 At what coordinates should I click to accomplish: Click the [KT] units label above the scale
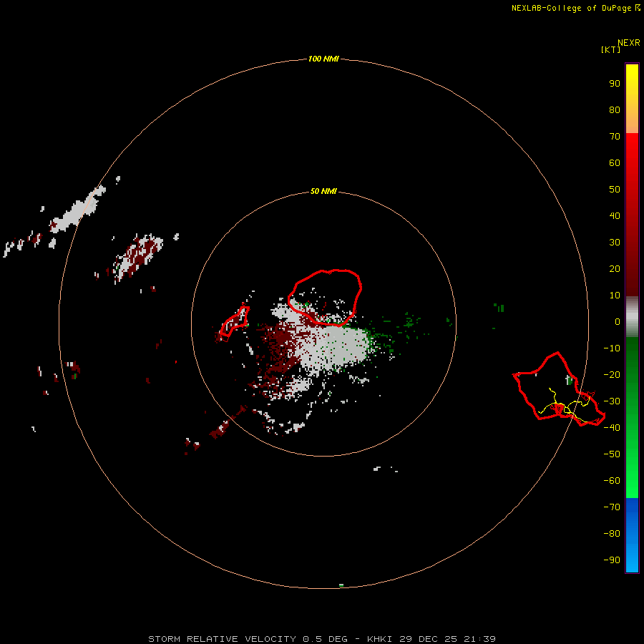click(x=610, y=49)
